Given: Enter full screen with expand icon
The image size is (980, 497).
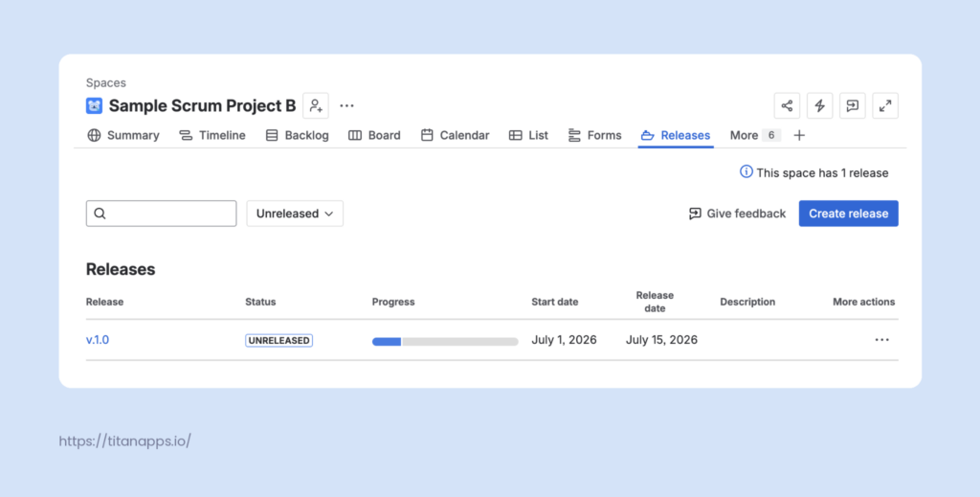Looking at the screenshot, I should (885, 105).
